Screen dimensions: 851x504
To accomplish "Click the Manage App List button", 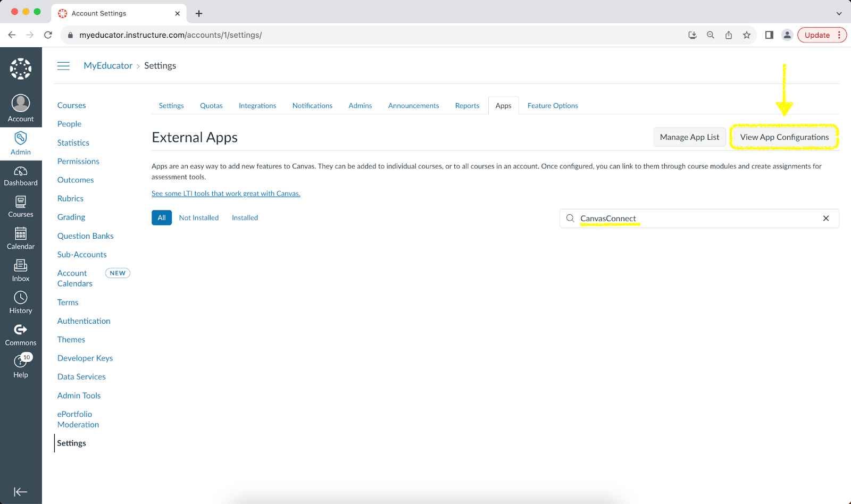I will (689, 137).
